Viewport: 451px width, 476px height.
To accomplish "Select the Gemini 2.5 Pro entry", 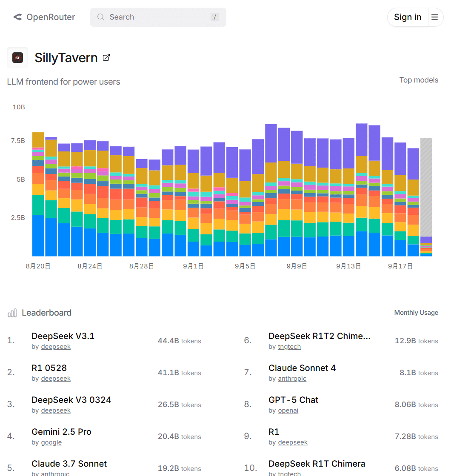I will tap(61, 432).
